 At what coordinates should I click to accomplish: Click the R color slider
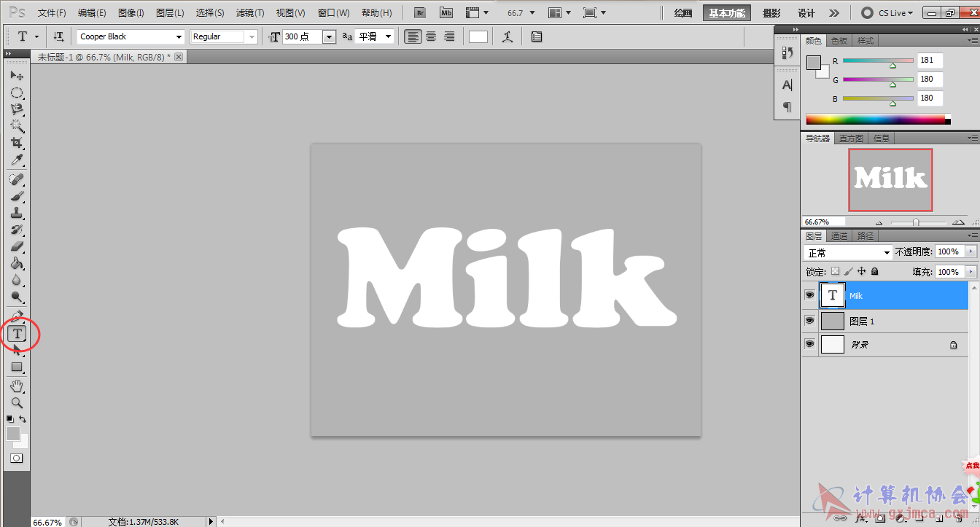pos(878,61)
